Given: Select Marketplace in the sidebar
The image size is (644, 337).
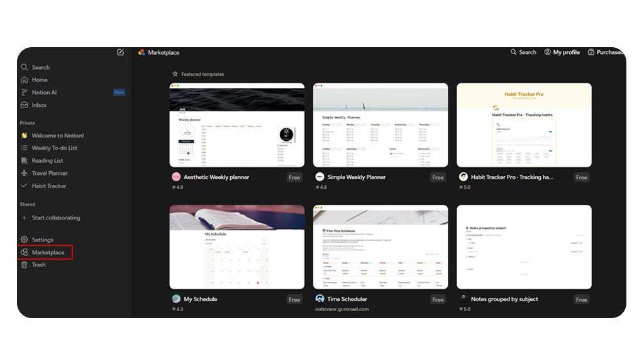Looking at the screenshot, I should pyautogui.click(x=48, y=252).
